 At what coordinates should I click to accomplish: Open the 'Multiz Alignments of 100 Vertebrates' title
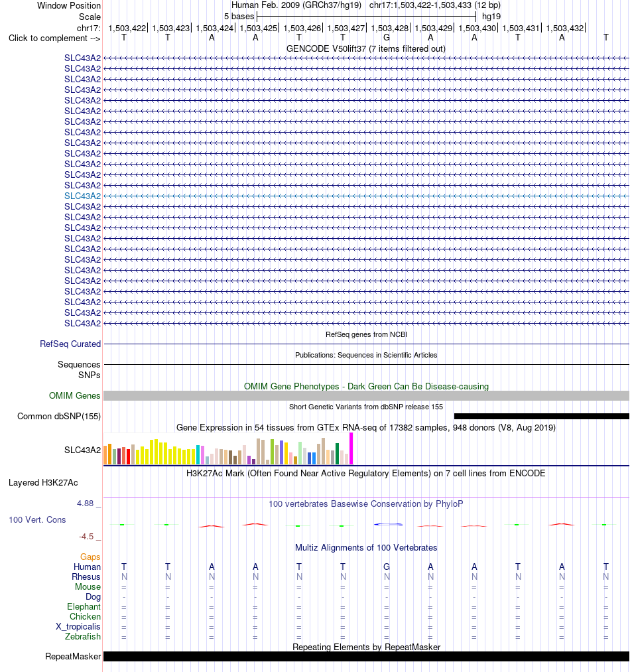[x=366, y=547]
